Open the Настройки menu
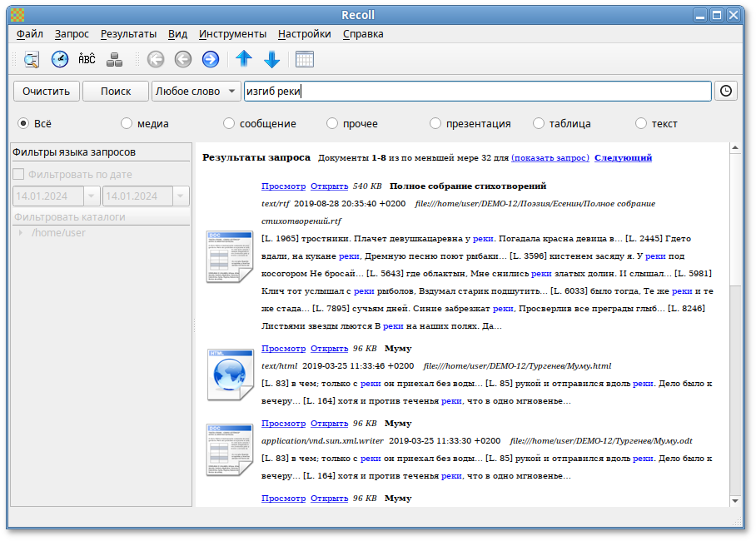Image resolution: width=756 pixels, height=541 pixels. (303, 34)
